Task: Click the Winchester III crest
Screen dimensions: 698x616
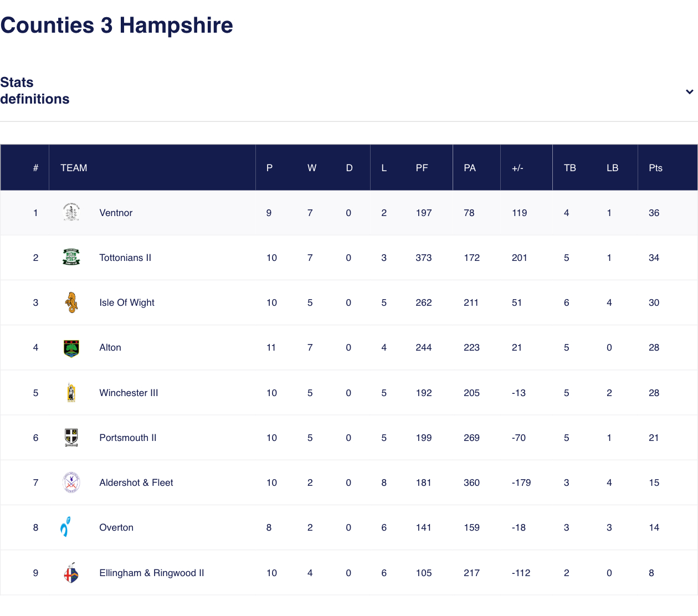Action: tap(71, 392)
